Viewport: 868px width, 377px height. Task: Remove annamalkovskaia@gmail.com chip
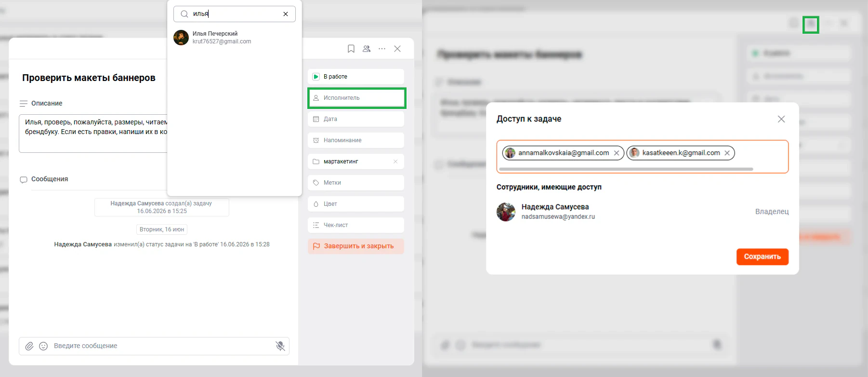click(x=617, y=153)
